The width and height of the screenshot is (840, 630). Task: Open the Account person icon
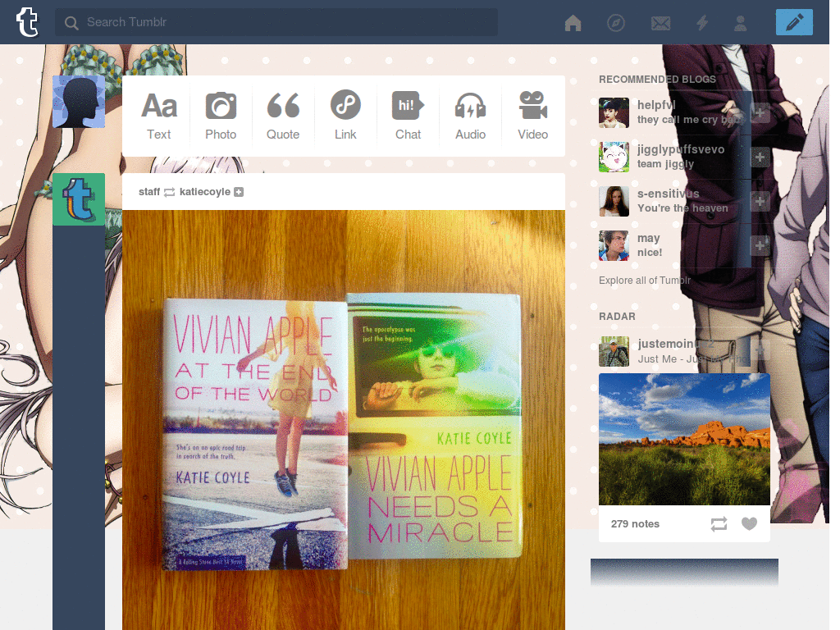[741, 22]
